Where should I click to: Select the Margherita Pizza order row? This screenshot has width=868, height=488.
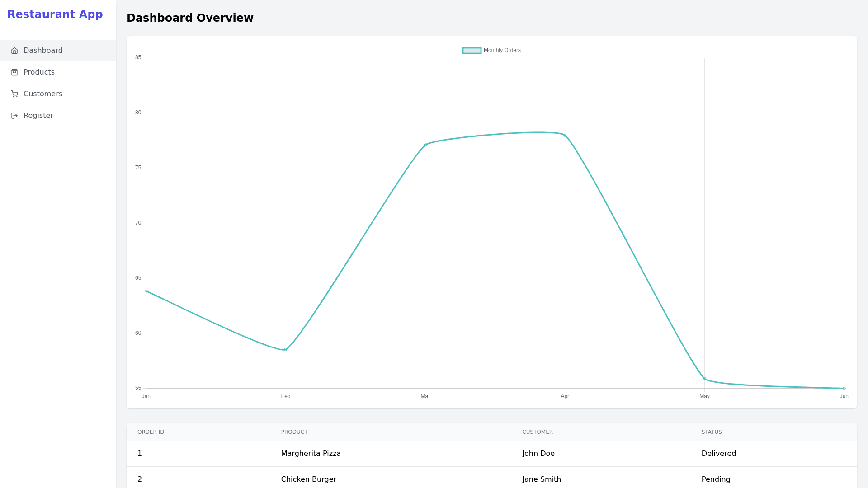pyautogui.click(x=311, y=454)
